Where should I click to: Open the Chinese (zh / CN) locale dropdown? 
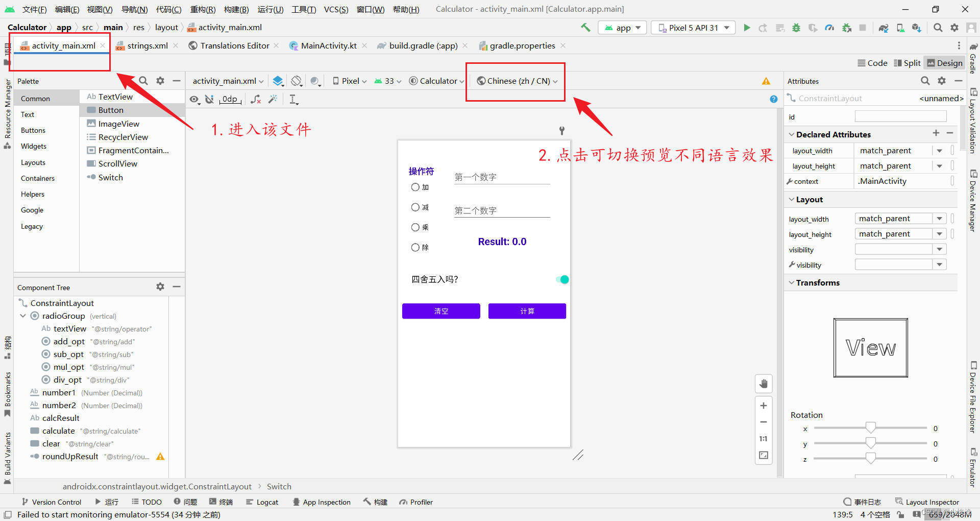[515, 81]
